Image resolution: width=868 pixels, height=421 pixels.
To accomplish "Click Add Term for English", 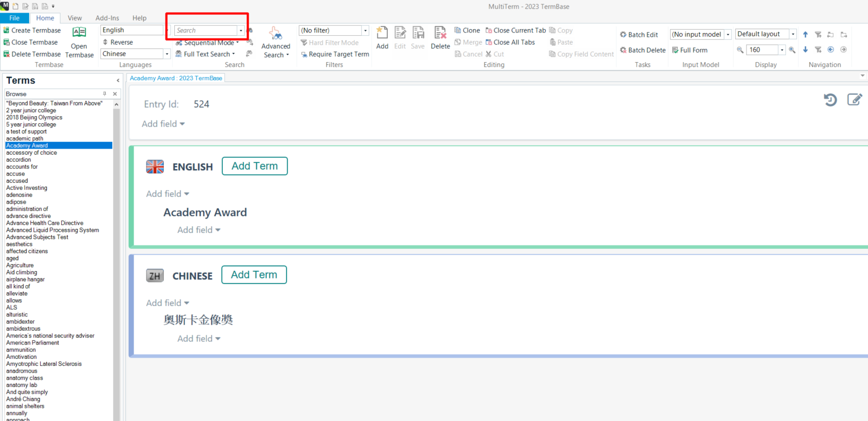I will click(255, 166).
